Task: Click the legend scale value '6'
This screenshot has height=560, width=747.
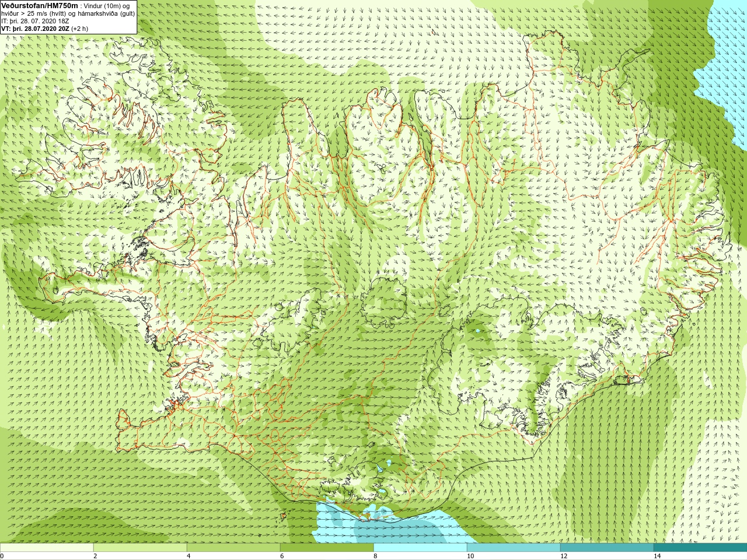Action: (x=282, y=556)
